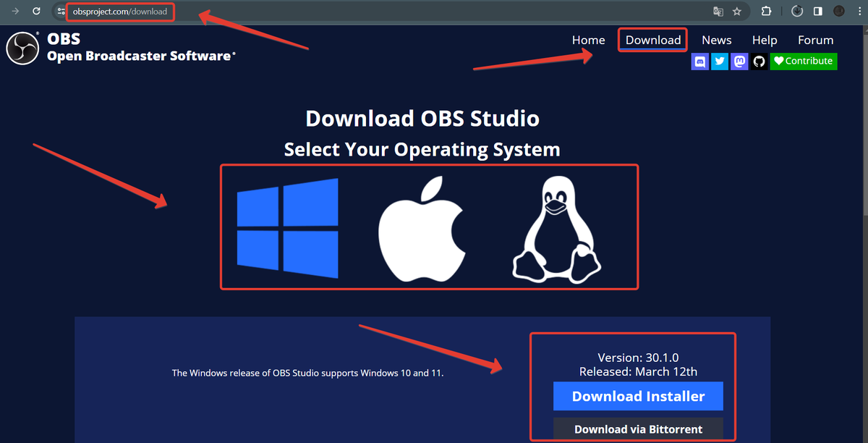Open the Forum nav item
This screenshot has width=868, height=443.
pyautogui.click(x=816, y=40)
